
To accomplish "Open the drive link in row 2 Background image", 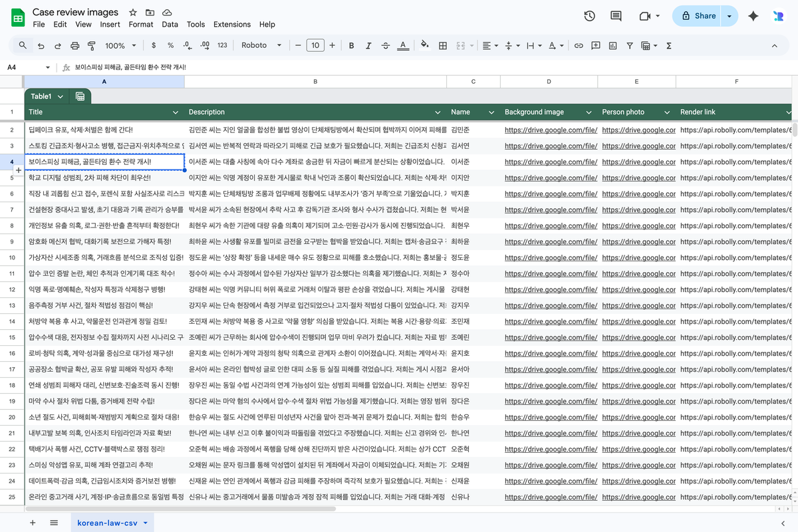I will 551,130.
